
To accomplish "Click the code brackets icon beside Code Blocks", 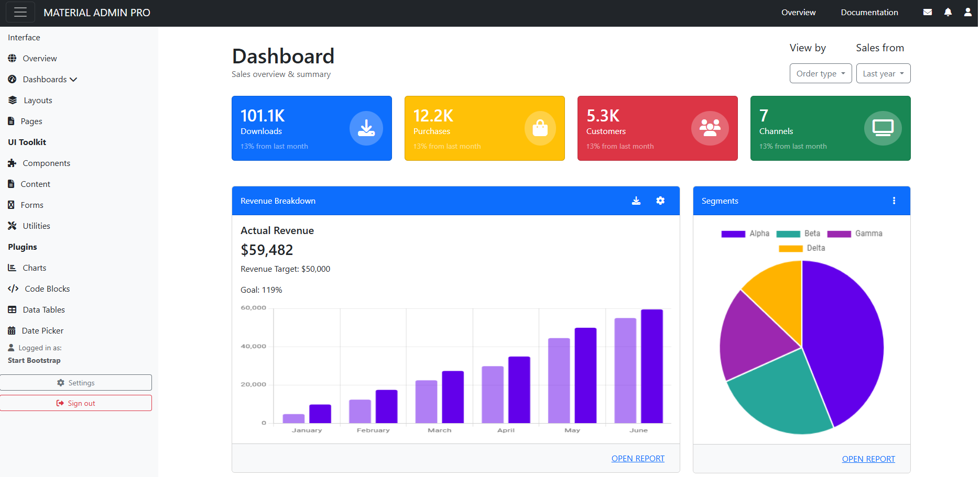I will (13, 289).
